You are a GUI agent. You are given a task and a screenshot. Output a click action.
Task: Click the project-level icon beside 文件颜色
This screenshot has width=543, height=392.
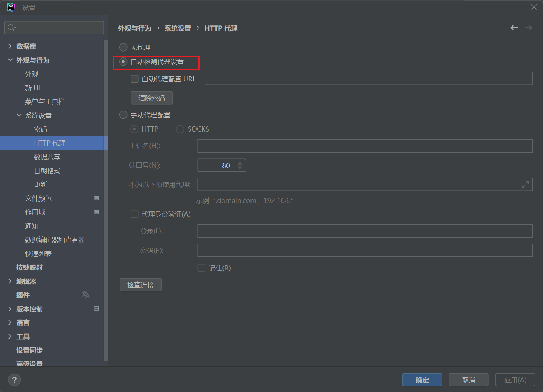click(x=97, y=198)
